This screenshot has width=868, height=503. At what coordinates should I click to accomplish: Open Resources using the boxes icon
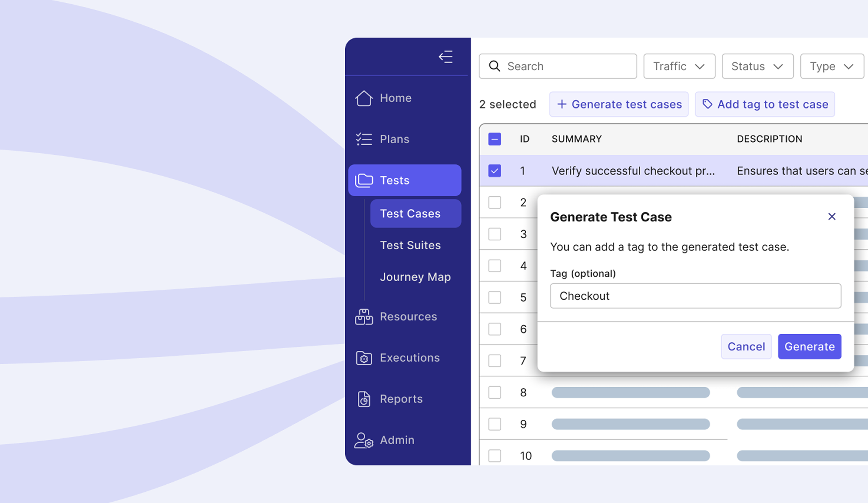point(364,317)
